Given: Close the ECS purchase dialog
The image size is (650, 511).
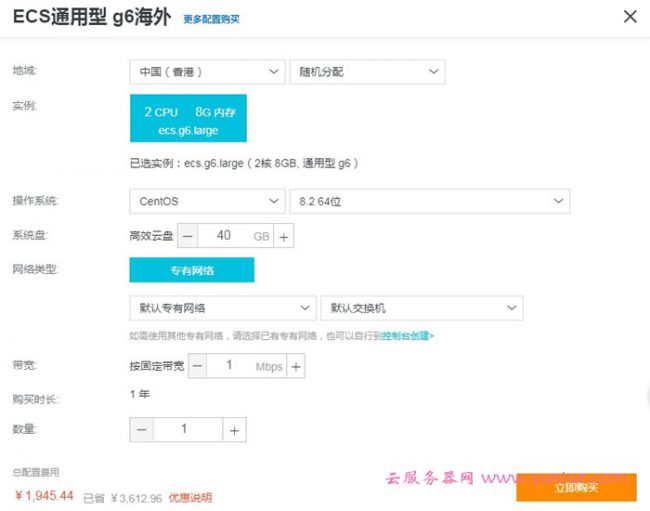Looking at the screenshot, I should click(x=629, y=17).
